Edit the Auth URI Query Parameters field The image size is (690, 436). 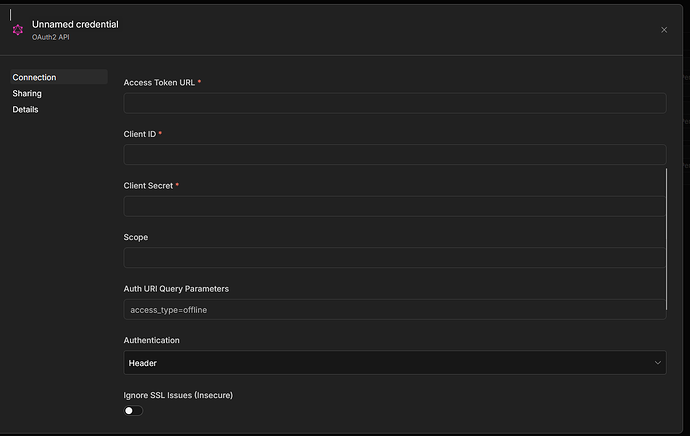394,310
